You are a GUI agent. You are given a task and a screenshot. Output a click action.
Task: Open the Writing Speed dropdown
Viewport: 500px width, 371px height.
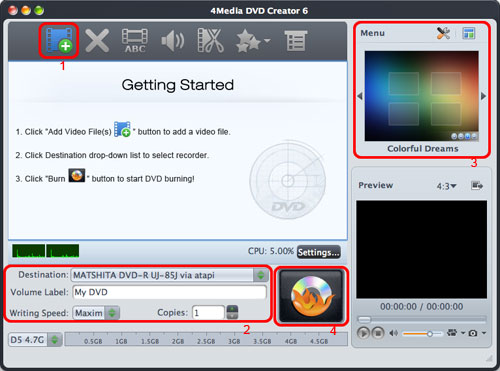[x=96, y=313]
